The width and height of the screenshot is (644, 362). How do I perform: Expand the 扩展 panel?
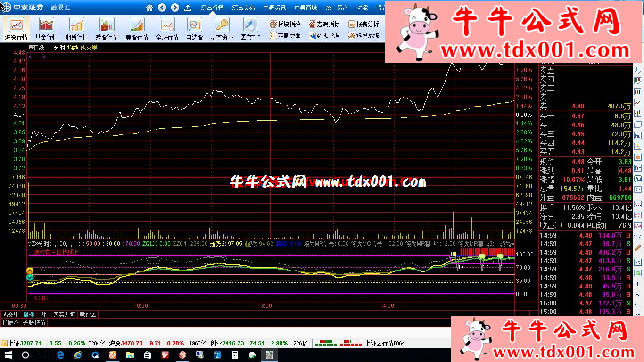10,322
